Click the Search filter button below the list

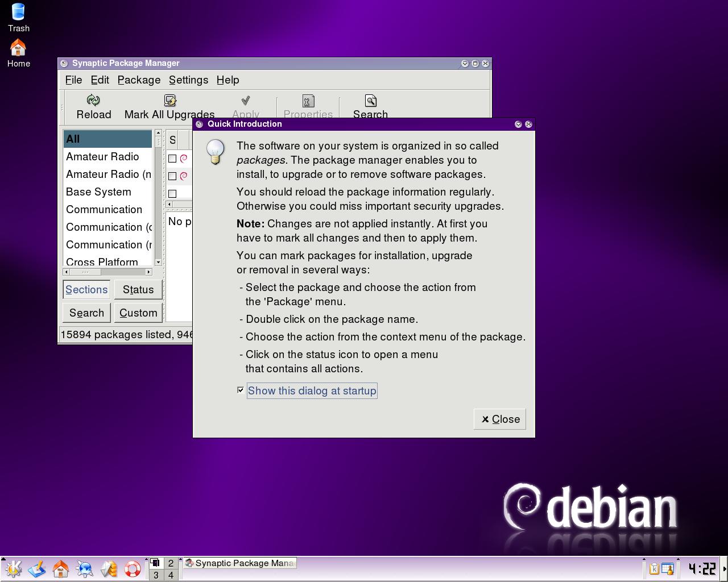pos(86,313)
